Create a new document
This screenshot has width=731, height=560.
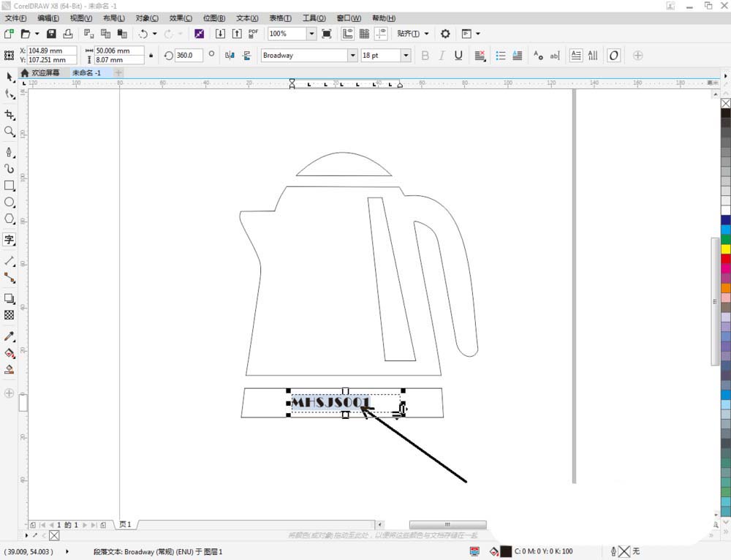[9, 34]
